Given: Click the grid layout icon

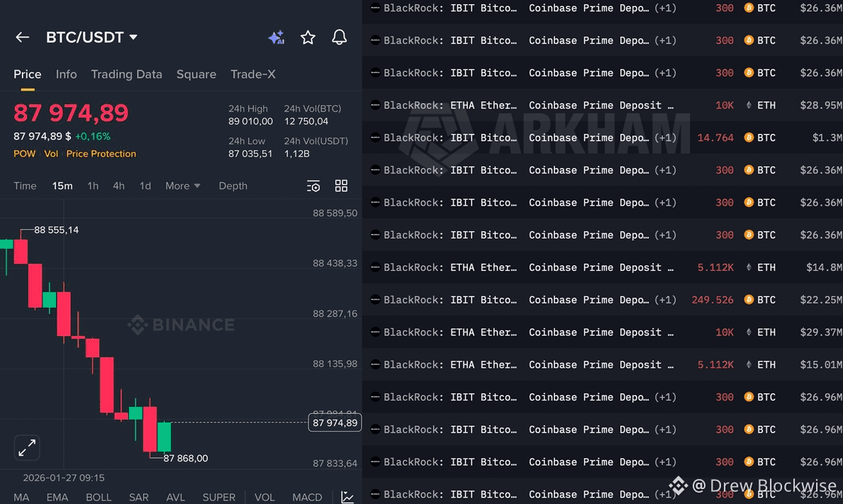Looking at the screenshot, I should [341, 186].
